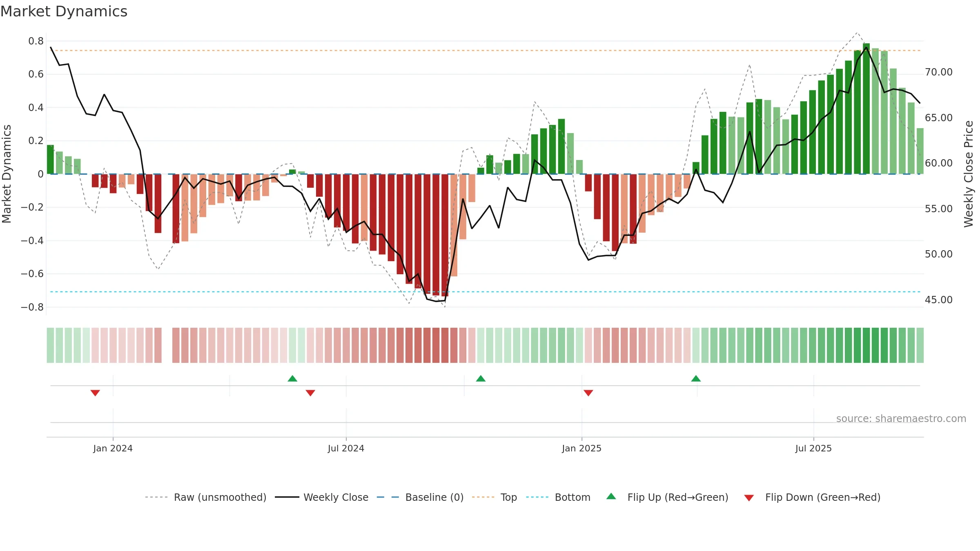The height and width of the screenshot is (551, 980).
Task: Click the 70.00 price axis label
Action: 938,72
